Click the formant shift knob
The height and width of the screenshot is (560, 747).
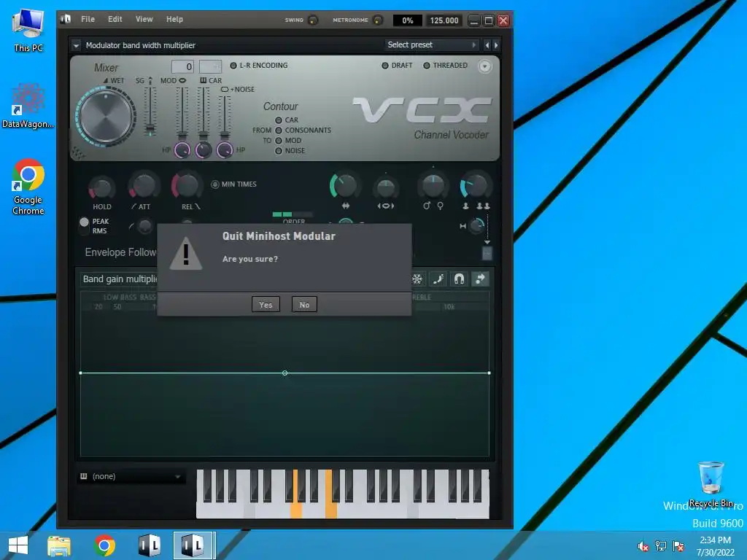tap(385, 188)
